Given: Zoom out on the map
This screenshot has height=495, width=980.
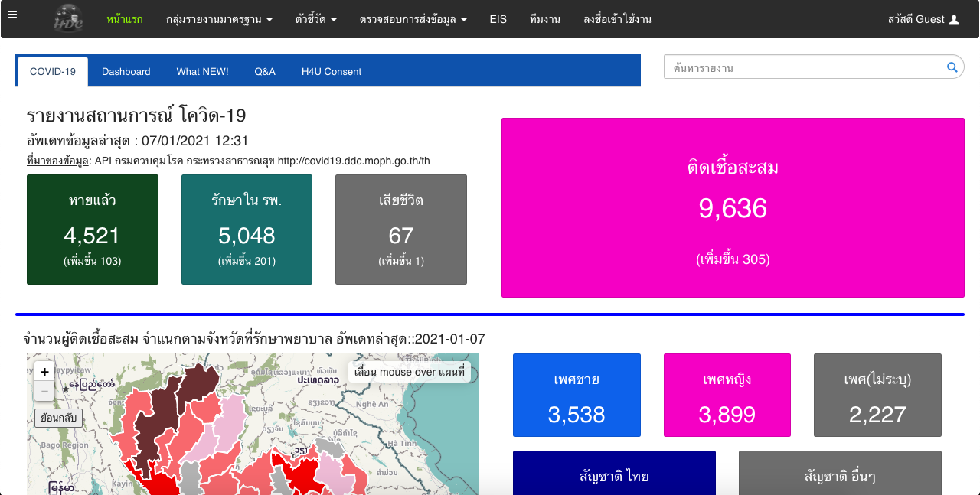Looking at the screenshot, I should pyautogui.click(x=44, y=391).
